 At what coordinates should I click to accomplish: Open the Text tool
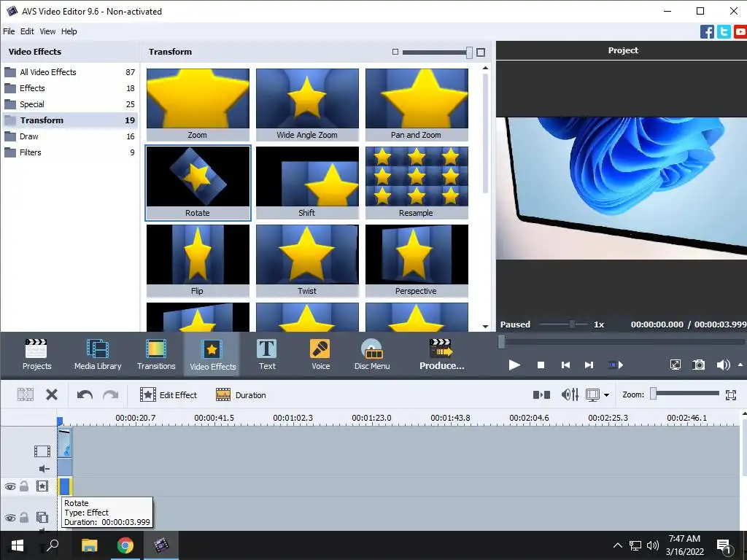pos(267,354)
